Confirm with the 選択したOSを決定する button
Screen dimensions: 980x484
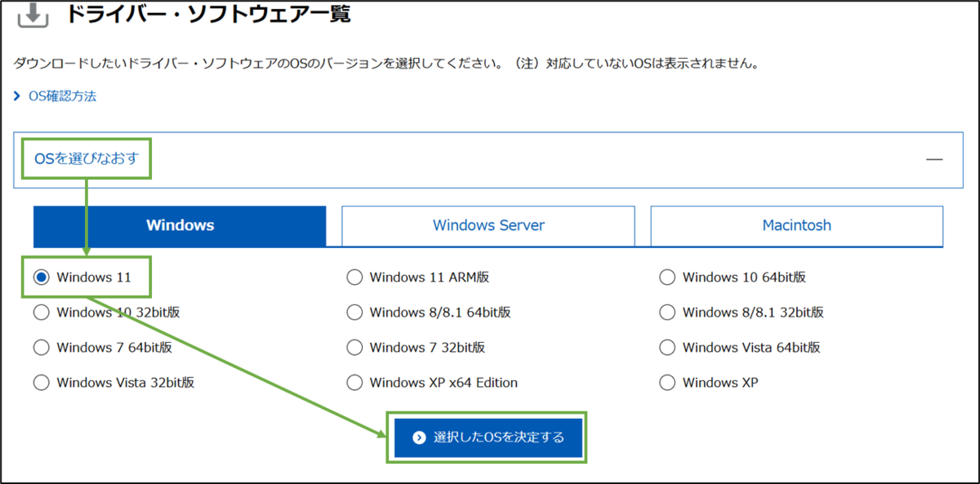pos(488,437)
